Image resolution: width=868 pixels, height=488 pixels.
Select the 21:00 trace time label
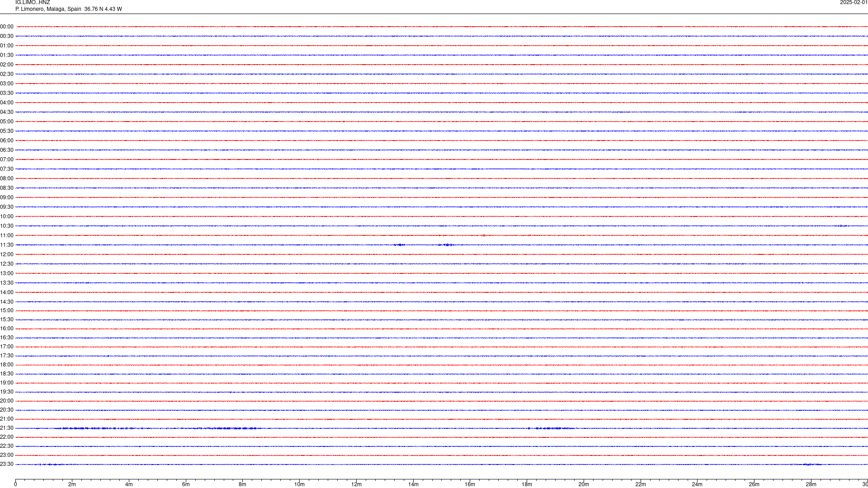click(7, 419)
